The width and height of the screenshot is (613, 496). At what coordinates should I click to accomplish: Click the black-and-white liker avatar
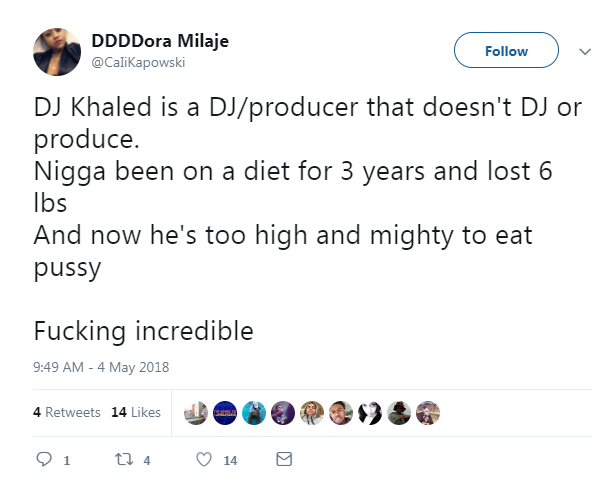tap(371, 412)
